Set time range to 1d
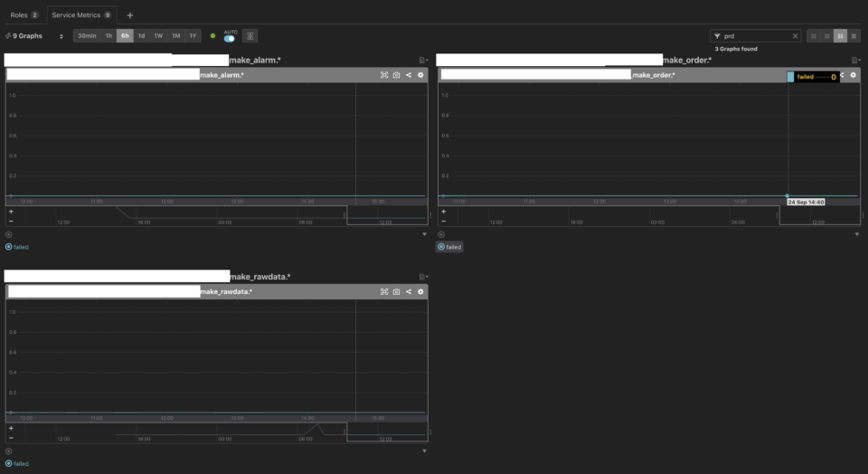 141,36
